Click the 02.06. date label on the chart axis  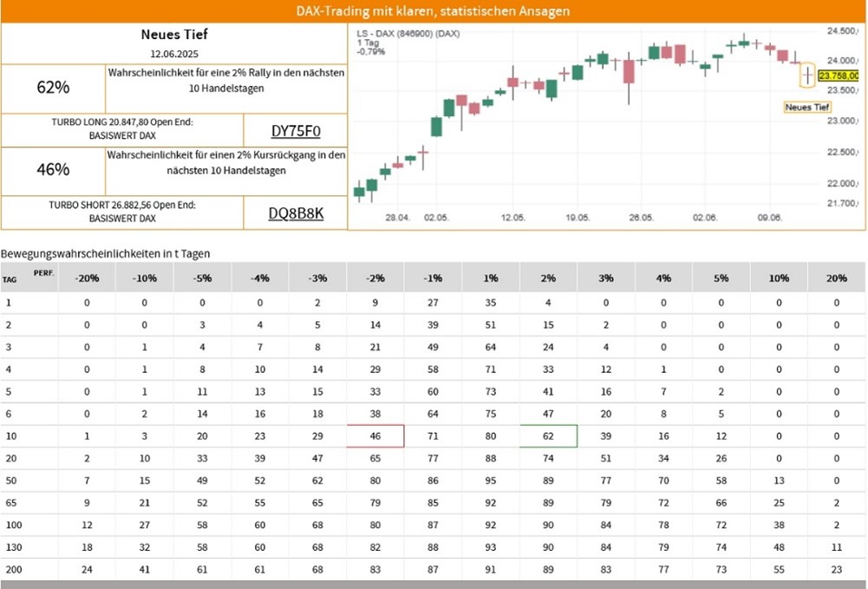[x=705, y=218]
